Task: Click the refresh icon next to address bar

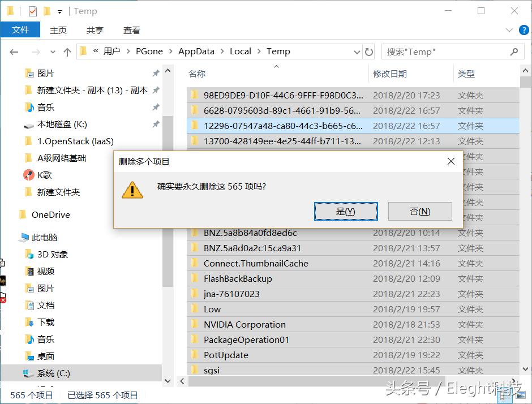Action: (x=369, y=51)
